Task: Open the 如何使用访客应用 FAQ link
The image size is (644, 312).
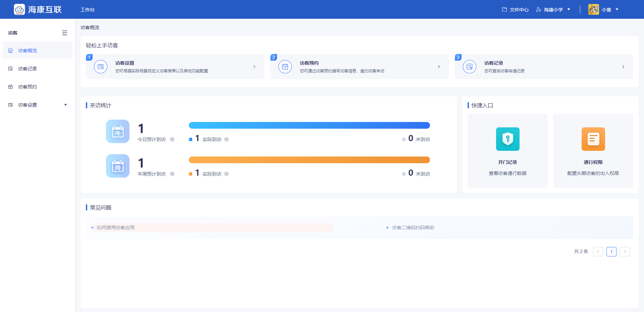Action: click(116, 228)
